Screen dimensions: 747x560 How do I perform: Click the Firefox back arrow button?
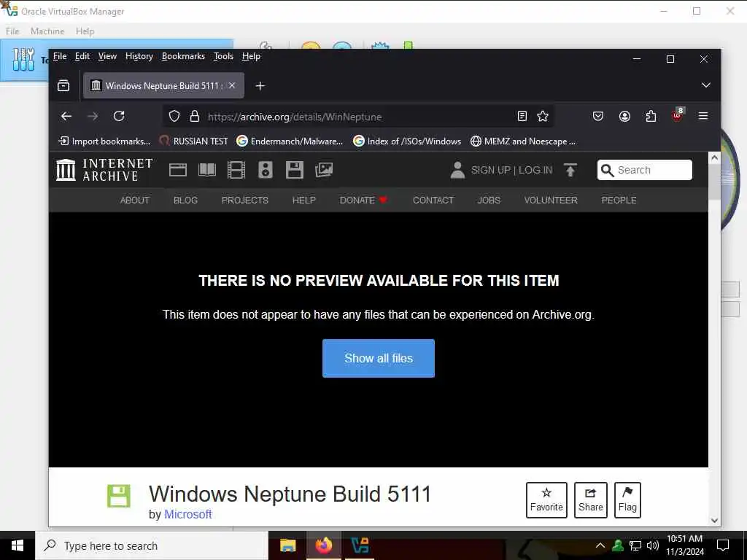click(x=66, y=116)
